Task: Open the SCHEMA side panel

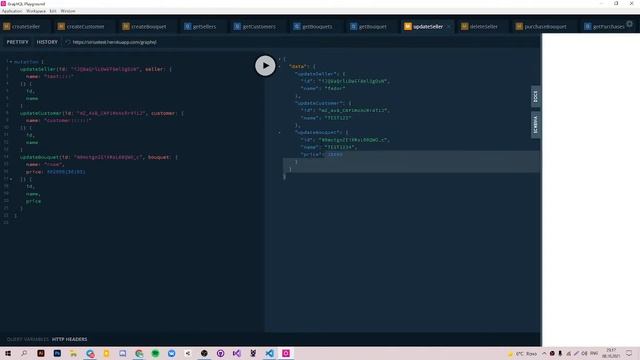Action: [x=536, y=125]
